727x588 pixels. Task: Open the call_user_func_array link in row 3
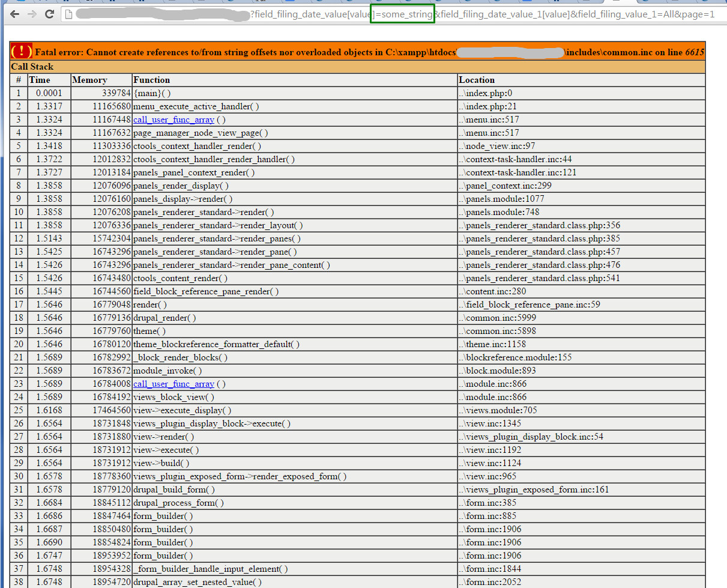[x=173, y=119]
